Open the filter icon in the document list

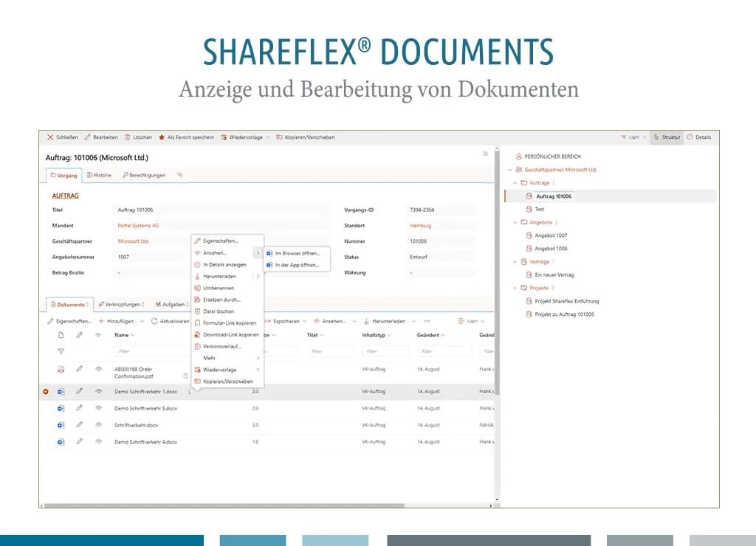(x=61, y=352)
